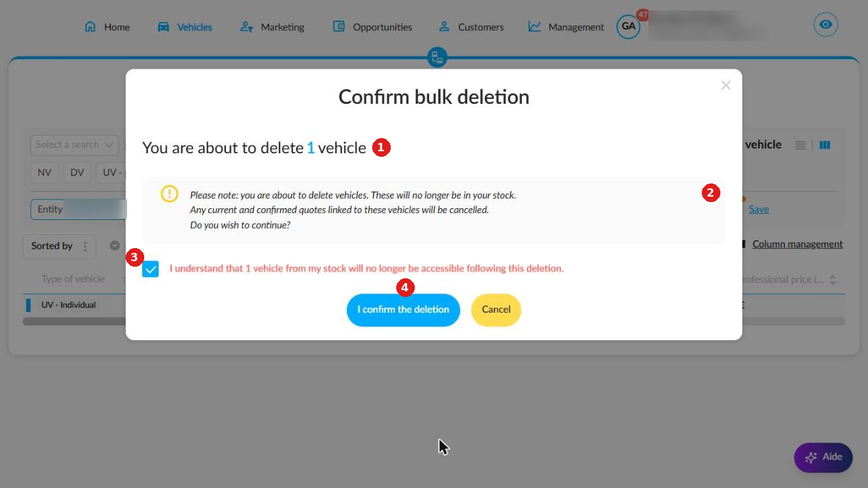Click the Opportunities icon
Screen dimensions: 868x488
click(339, 27)
